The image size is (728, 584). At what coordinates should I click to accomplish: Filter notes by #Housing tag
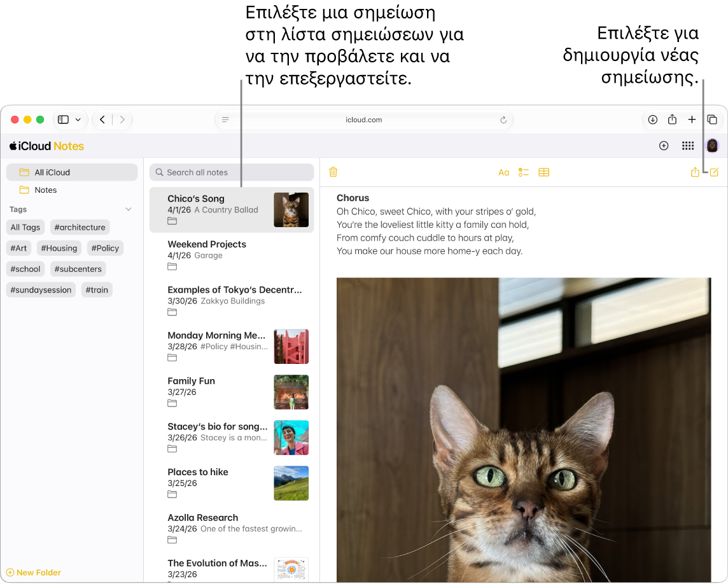[x=59, y=248]
